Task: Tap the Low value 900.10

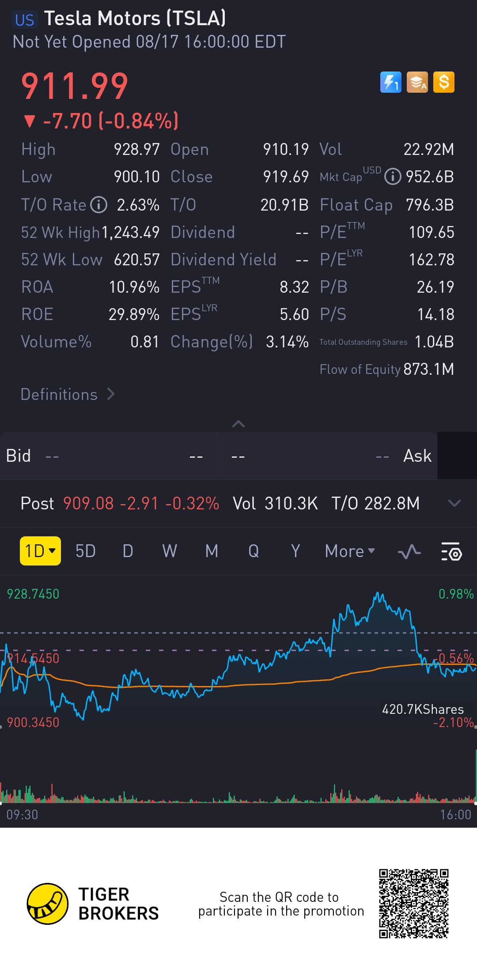Action: pos(136,177)
